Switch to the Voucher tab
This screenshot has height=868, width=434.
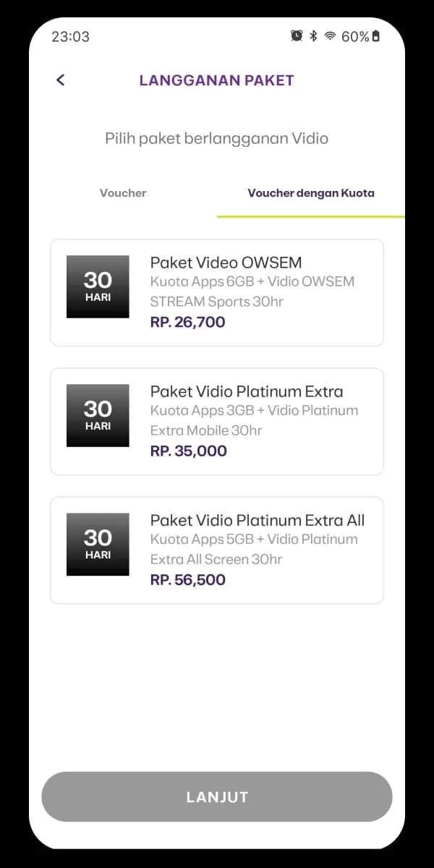[123, 193]
